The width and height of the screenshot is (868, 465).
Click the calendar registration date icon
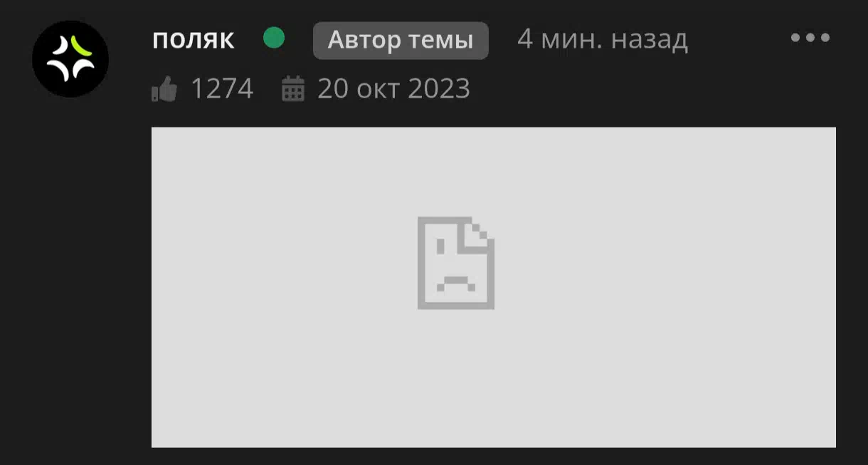pos(293,90)
